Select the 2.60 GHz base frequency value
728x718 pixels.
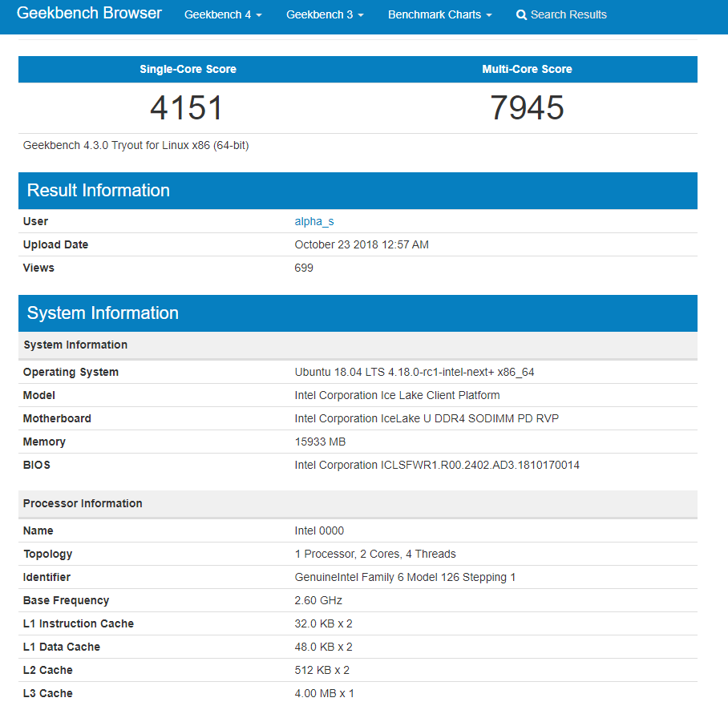[x=318, y=600]
